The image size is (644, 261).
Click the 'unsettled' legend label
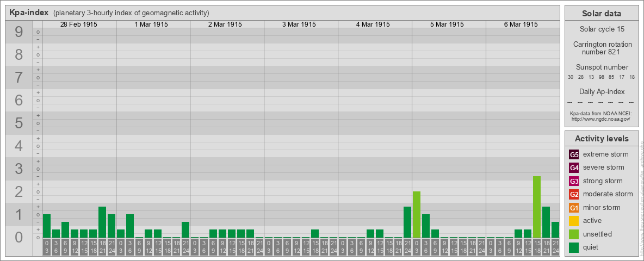click(597, 234)
